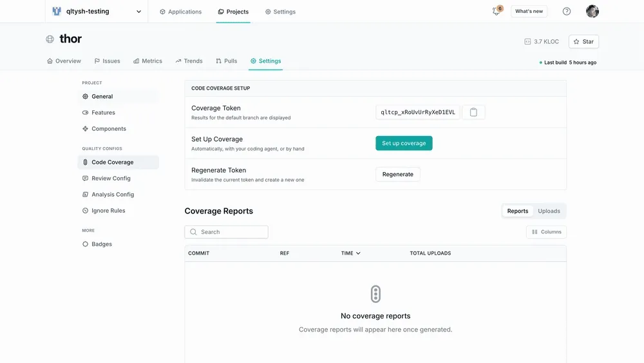Screen dimensions: 644x363
Task: Click the 3.7 KLOC code size indicator
Action: click(542, 41)
